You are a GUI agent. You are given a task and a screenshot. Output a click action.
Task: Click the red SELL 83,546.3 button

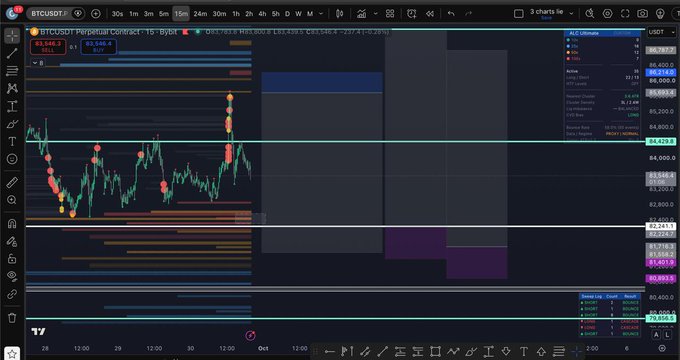tap(48, 46)
